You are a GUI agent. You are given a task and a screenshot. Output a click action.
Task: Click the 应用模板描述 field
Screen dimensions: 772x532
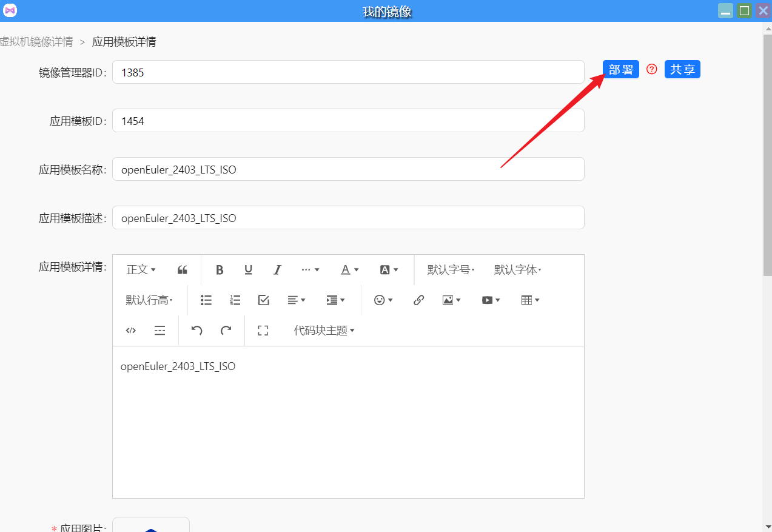348,218
